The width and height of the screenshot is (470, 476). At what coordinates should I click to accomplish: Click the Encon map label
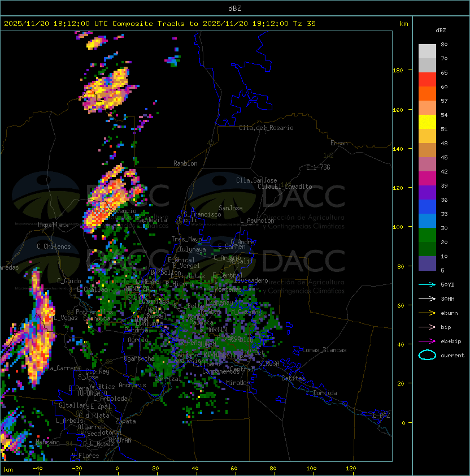339,143
